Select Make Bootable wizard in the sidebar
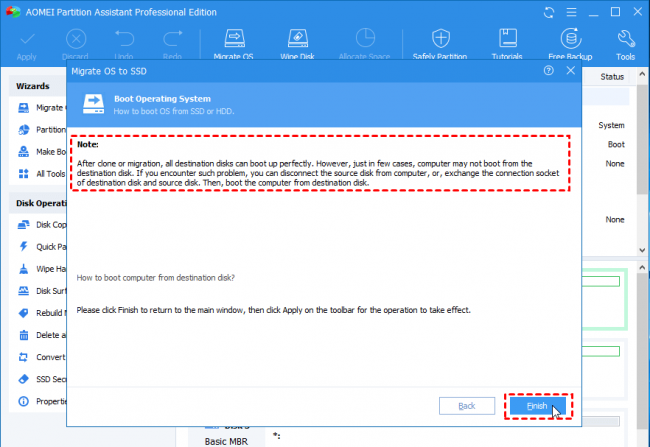650x447 pixels. (x=42, y=152)
